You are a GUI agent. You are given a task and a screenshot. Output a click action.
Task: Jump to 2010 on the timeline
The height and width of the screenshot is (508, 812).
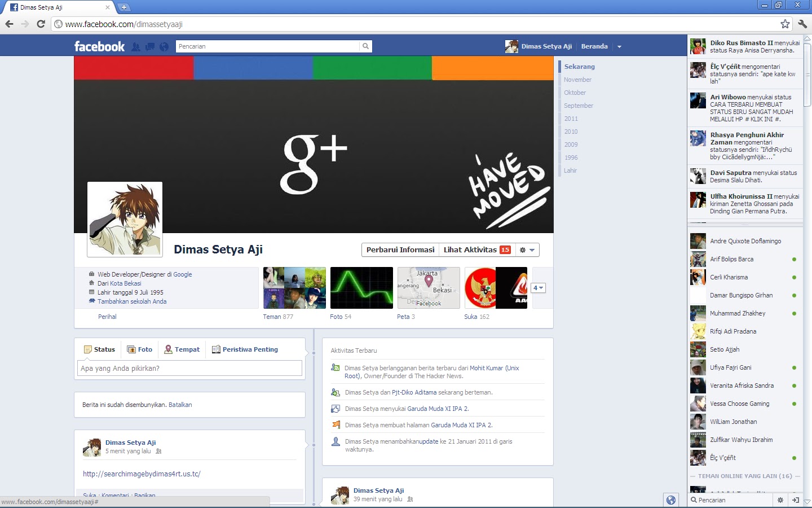point(571,132)
